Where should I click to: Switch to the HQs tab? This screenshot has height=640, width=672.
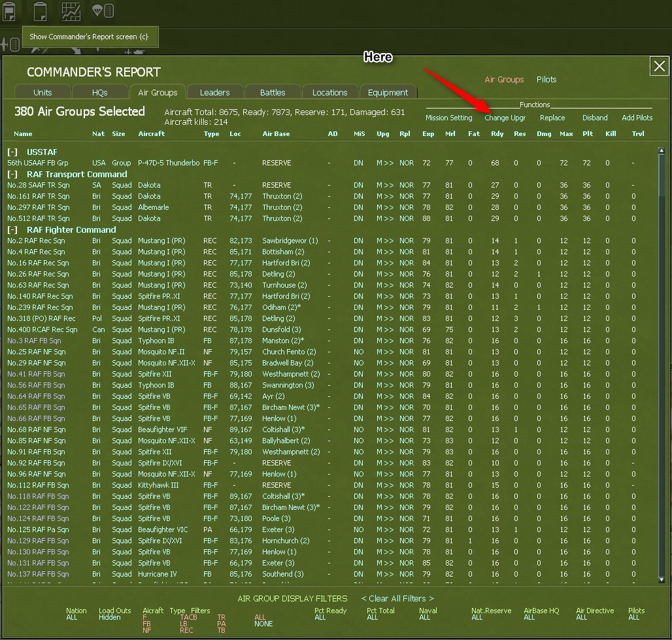point(100,92)
